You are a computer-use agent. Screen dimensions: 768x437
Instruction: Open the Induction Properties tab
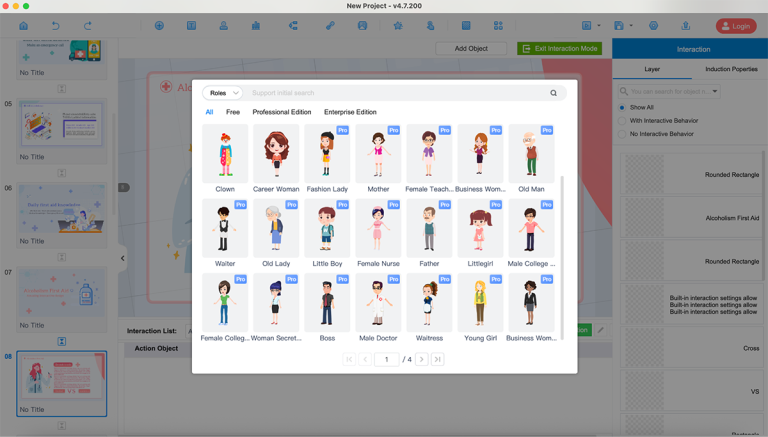731,69
